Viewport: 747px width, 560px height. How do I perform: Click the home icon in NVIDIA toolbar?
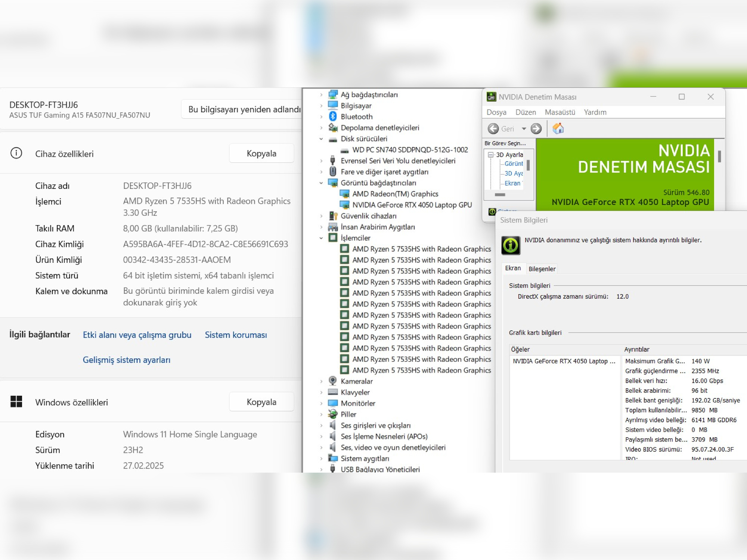click(558, 129)
